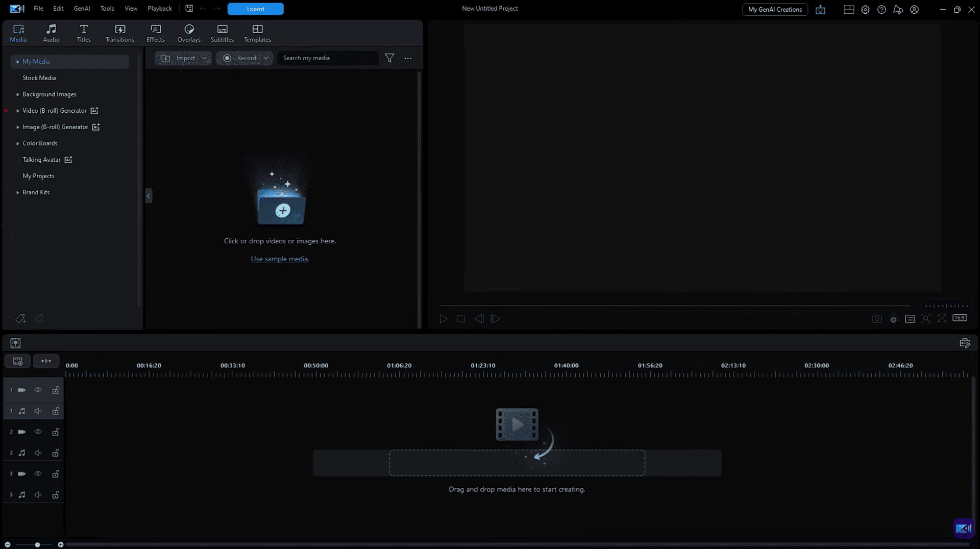Viewport: 980px width, 549px height.
Task: Open the layout switcher icon
Action: pyautogui.click(x=849, y=10)
